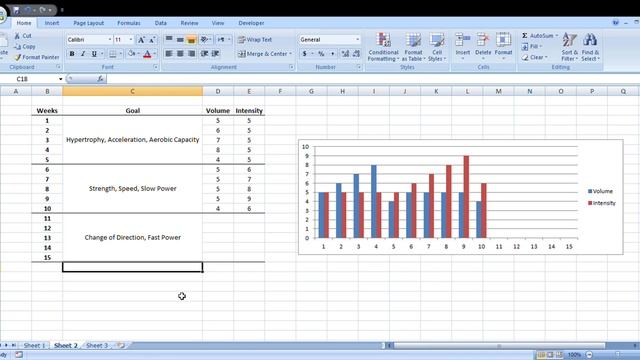Open the Clear menu

pos(534,58)
